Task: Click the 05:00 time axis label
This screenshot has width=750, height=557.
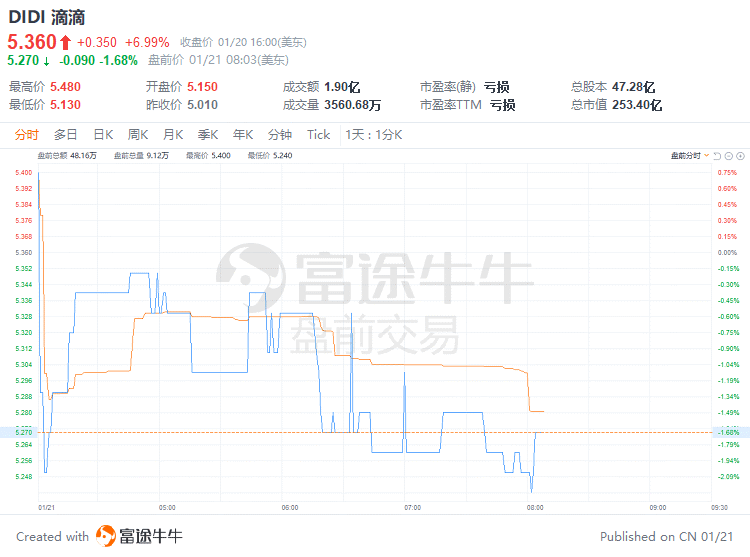Action: 167,507
